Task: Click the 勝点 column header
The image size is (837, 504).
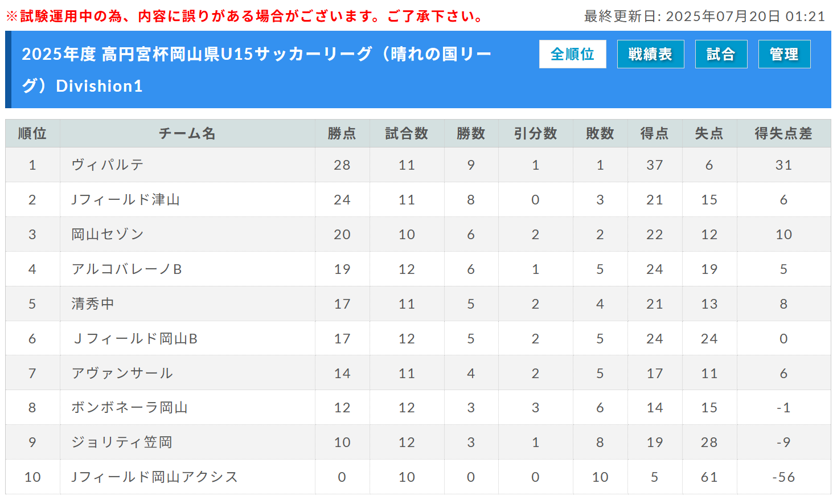Action: pyautogui.click(x=342, y=133)
